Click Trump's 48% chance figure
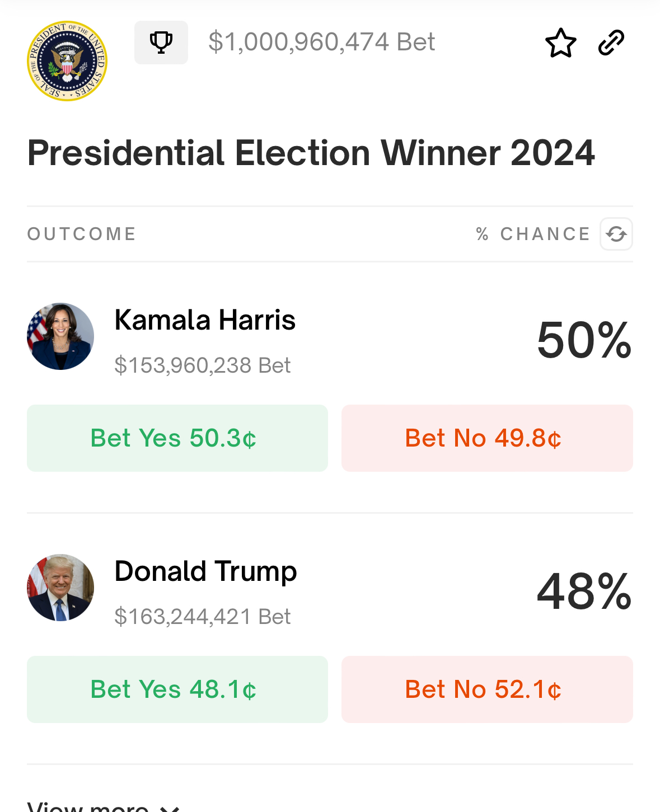The height and width of the screenshot is (812, 660). 584,592
